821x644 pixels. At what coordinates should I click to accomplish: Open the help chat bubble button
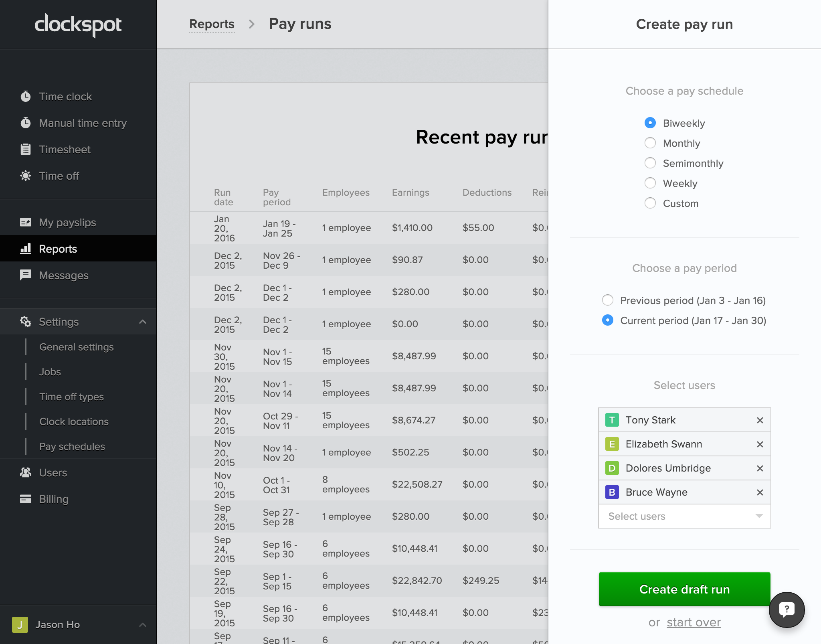pos(787,610)
